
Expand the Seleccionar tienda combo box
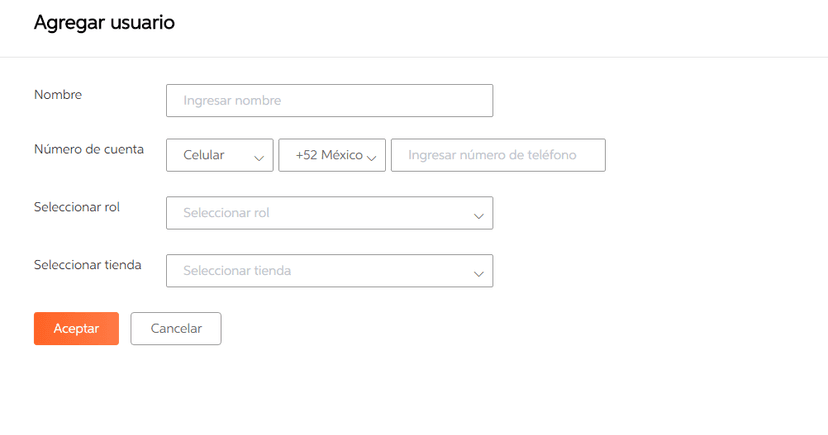point(329,271)
